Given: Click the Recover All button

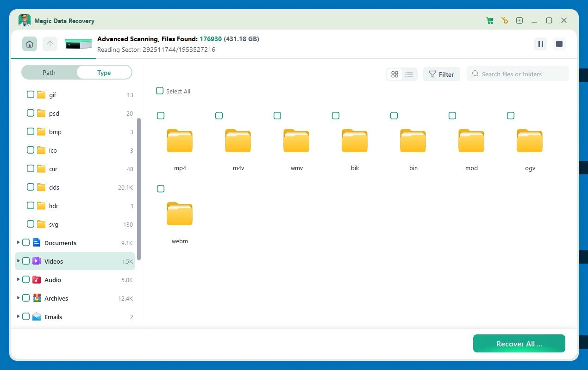Looking at the screenshot, I should 519,344.
